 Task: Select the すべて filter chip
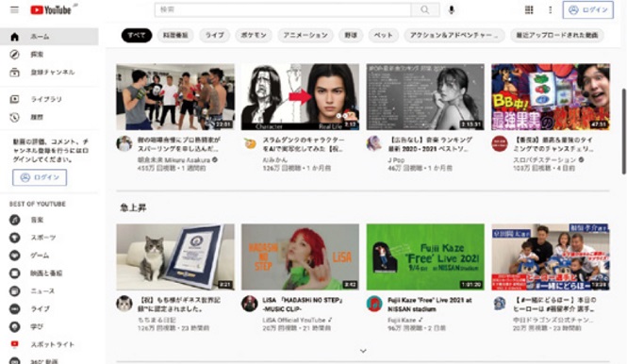tap(137, 35)
